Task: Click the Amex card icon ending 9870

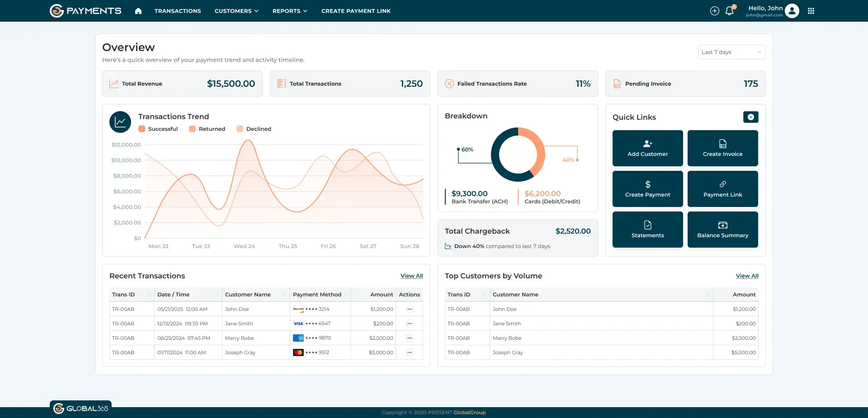Action: click(298, 338)
